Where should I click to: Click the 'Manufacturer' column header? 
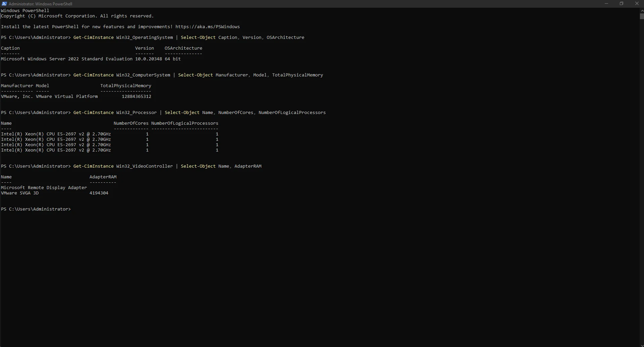[17, 85]
